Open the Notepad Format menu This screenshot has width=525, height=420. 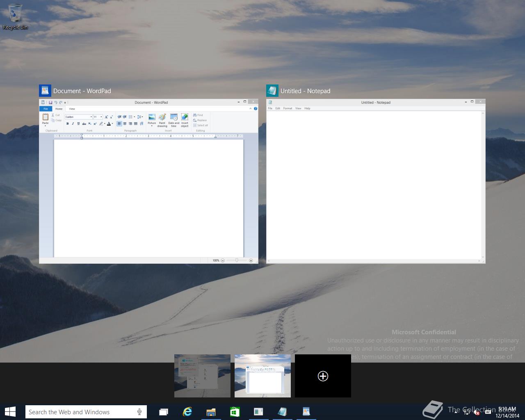288,108
